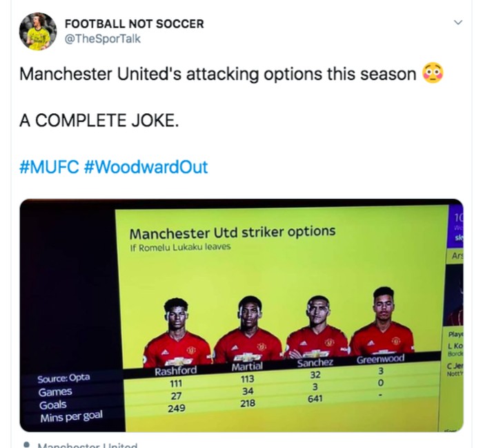Click the tweet text 'A COMPLETE JOKE.'
This screenshot has height=448, width=483.
click(99, 120)
